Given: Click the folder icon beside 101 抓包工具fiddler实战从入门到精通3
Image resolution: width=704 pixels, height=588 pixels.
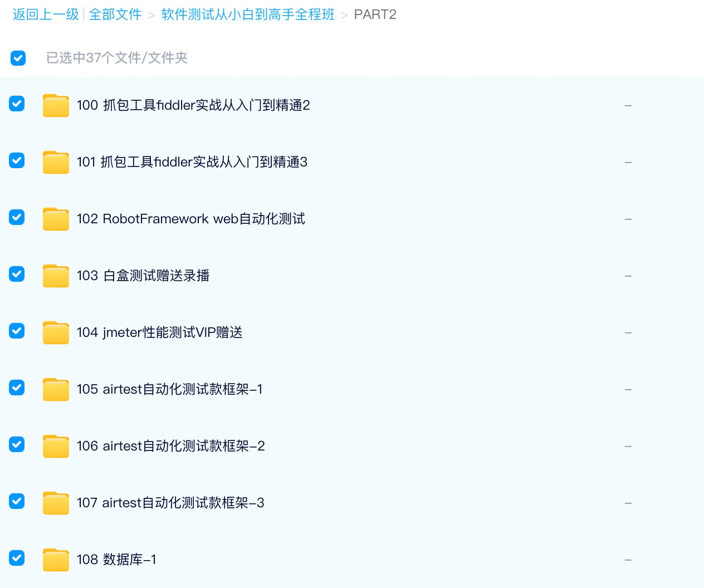Looking at the screenshot, I should pos(56,162).
